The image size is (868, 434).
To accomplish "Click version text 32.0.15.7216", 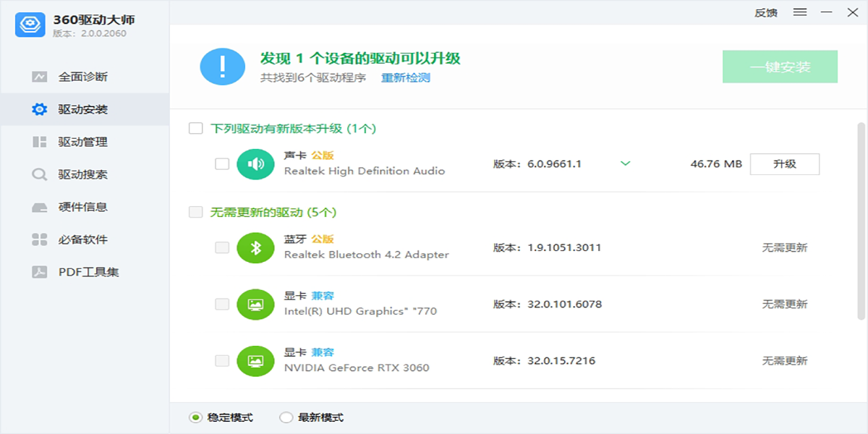I will 561,361.
